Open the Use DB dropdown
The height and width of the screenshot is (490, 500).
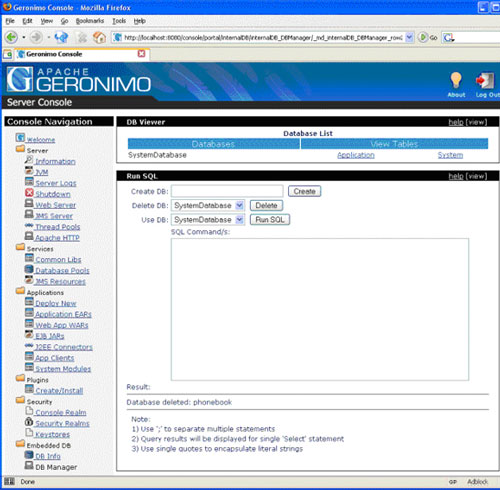tap(239, 220)
